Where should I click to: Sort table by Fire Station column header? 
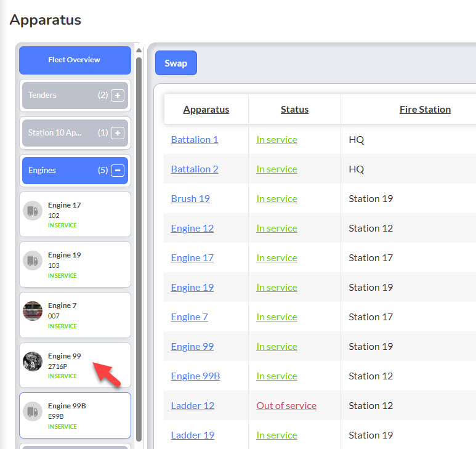pyautogui.click(x=425, y=109)
